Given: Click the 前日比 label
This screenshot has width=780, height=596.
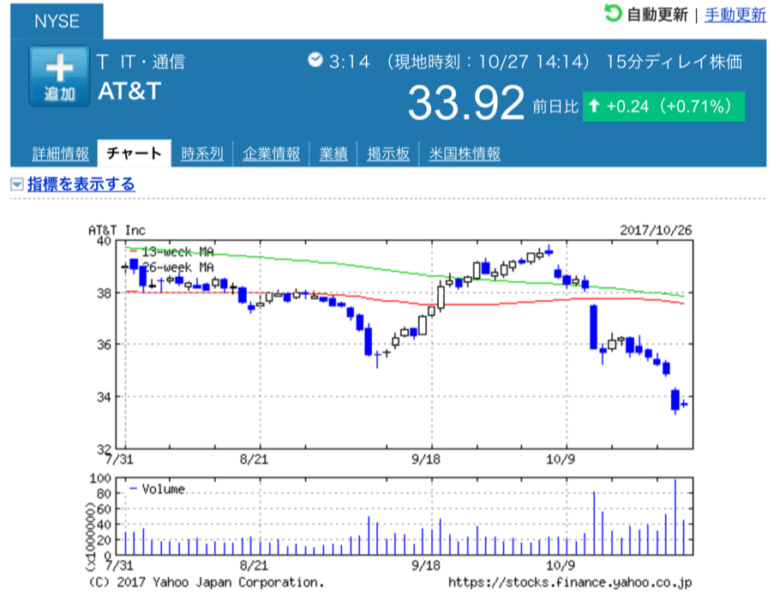Looking at the screenshot, I should [556, 106].
